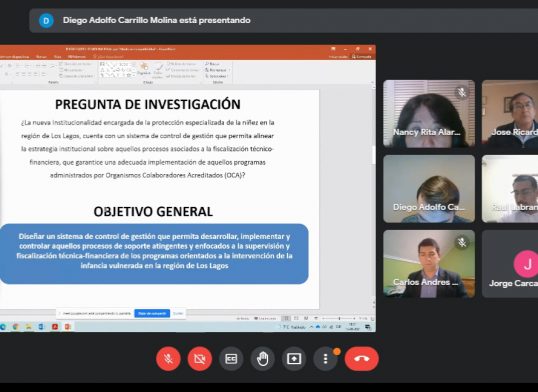Screen dimensions: 538x392
Task: Click the presenter avatar D in the banner
Action: click(46, 21)
